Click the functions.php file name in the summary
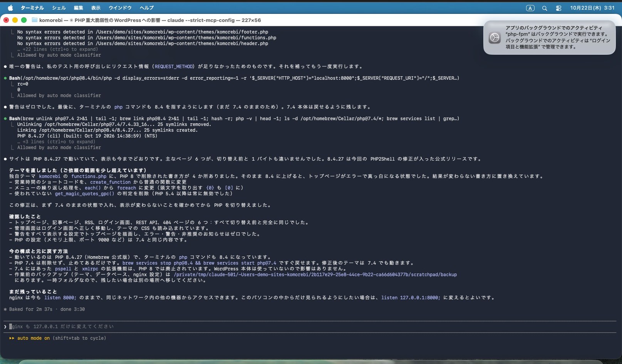This screenshot has width=622, height=364. tap(89, 176)
